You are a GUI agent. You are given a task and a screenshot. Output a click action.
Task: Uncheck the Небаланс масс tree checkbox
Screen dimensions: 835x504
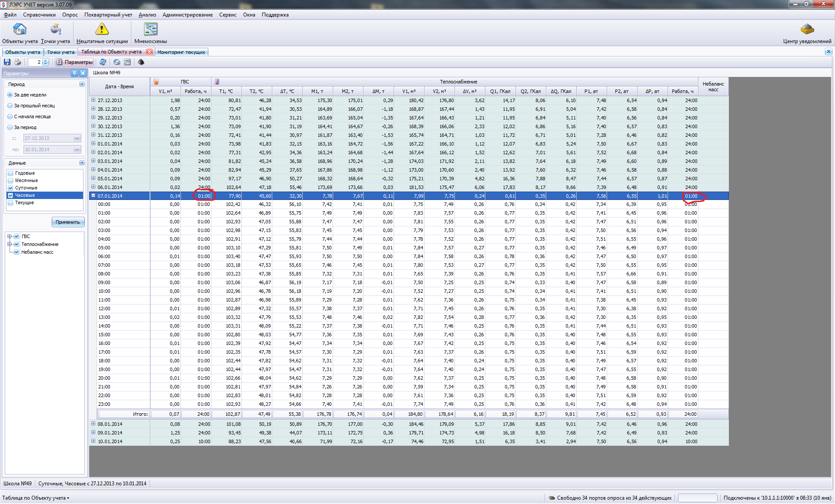click(x=17, y=252)
